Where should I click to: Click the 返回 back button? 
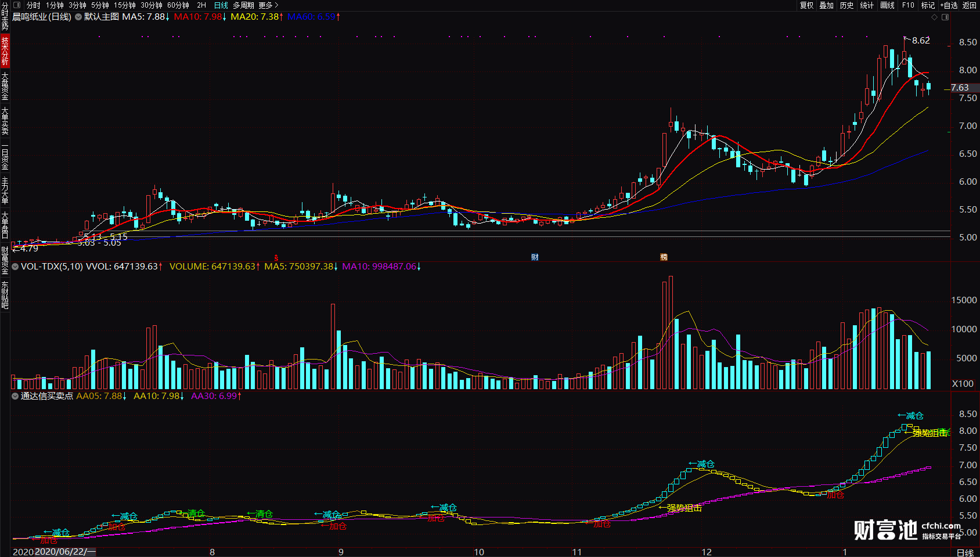(970, 5)
